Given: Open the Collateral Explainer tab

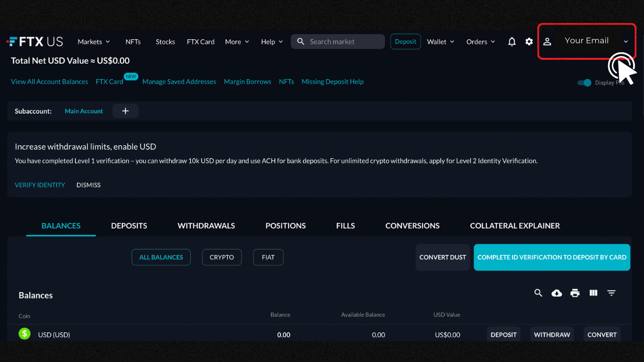Looking at the screenshot, I should (x=515, y=226).
